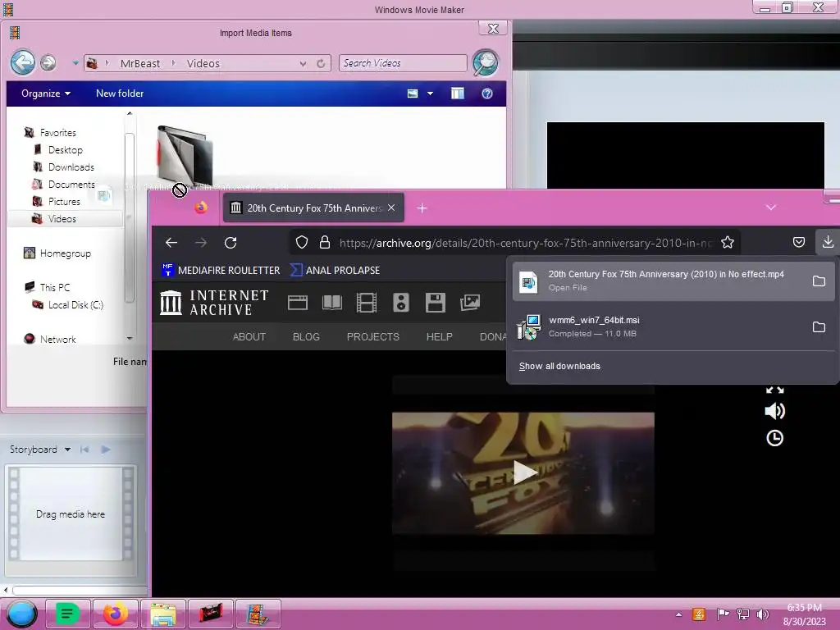Open Internet Archive texts book icon
This screenshot has width=840, height=630.
point(332,303)
